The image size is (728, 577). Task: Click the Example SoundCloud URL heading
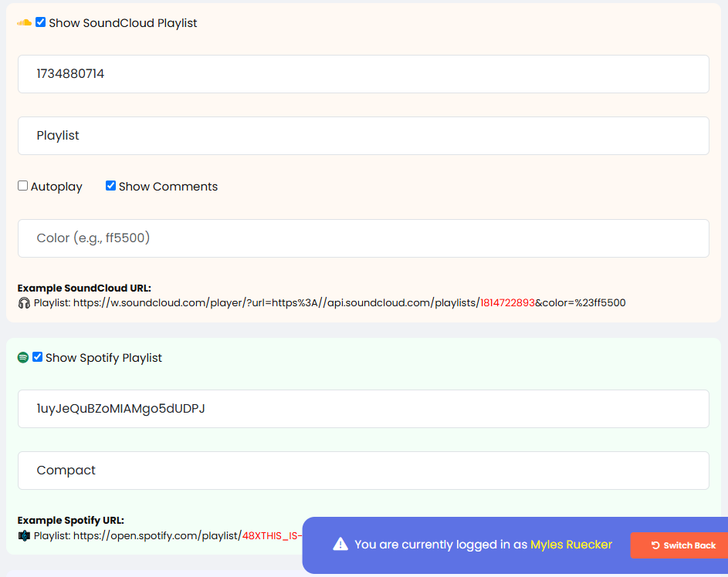coord(84,288)
